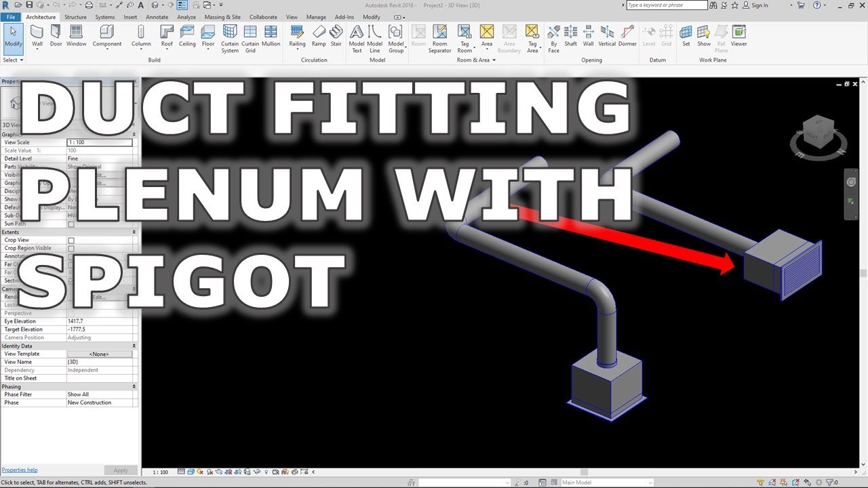Open the work plane Viewer

[x=738, y=37]
